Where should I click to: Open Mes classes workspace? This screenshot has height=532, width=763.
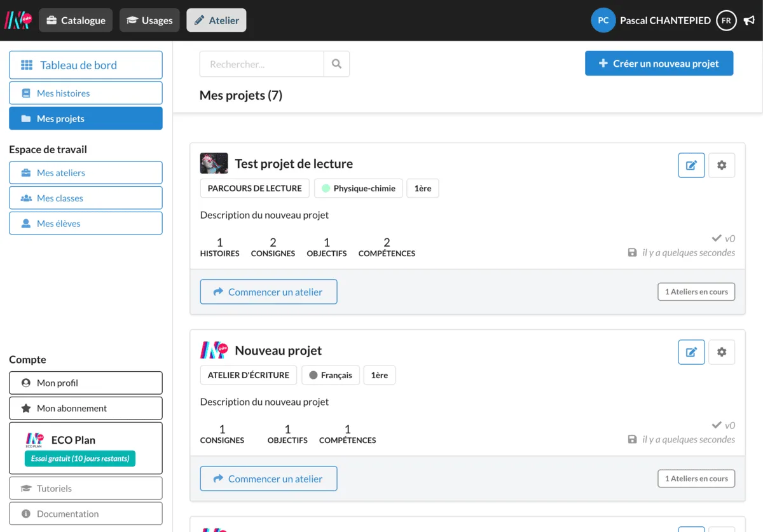(86, 198)
